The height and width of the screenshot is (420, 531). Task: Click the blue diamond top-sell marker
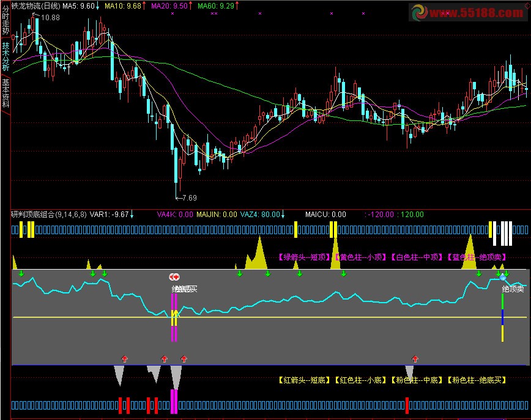pos(503,277)
